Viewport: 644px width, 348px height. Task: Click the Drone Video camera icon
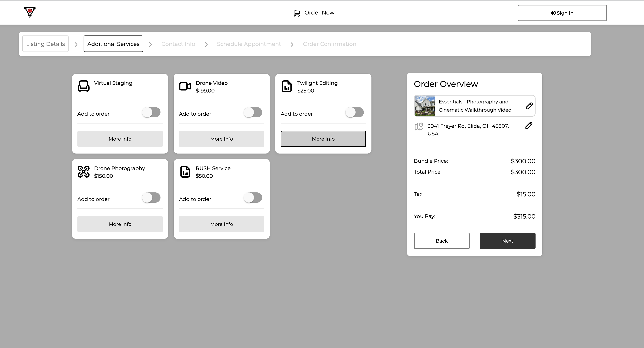pyautogui.click(x=185, y=86)
